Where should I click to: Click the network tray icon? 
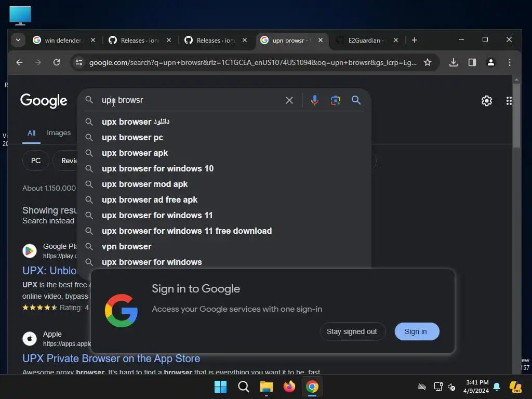click(x=438, y=387)
